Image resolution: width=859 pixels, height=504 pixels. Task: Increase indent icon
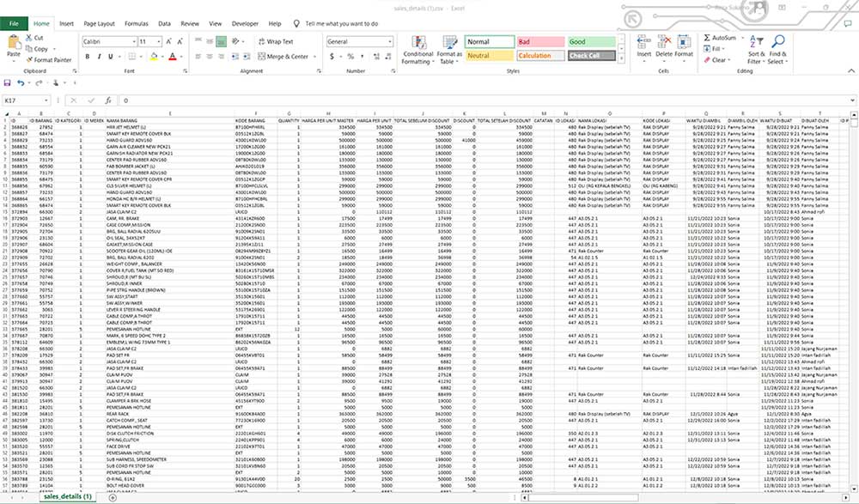(x=247, y=57)
